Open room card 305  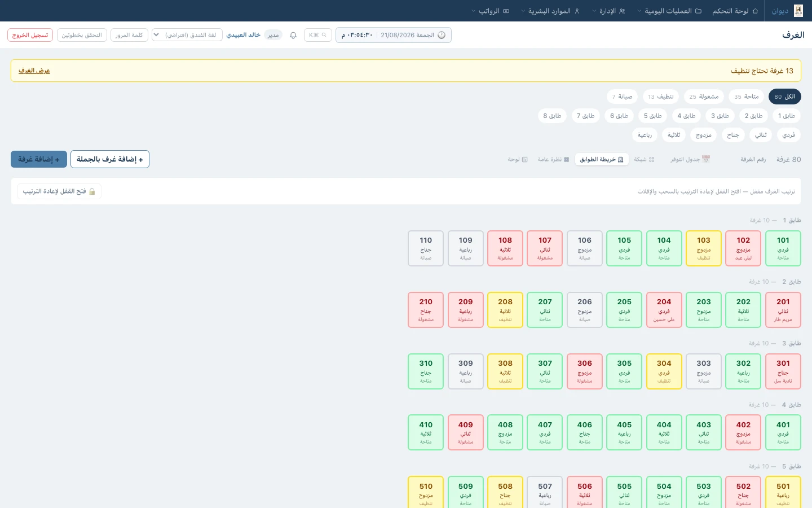[624, 371]
